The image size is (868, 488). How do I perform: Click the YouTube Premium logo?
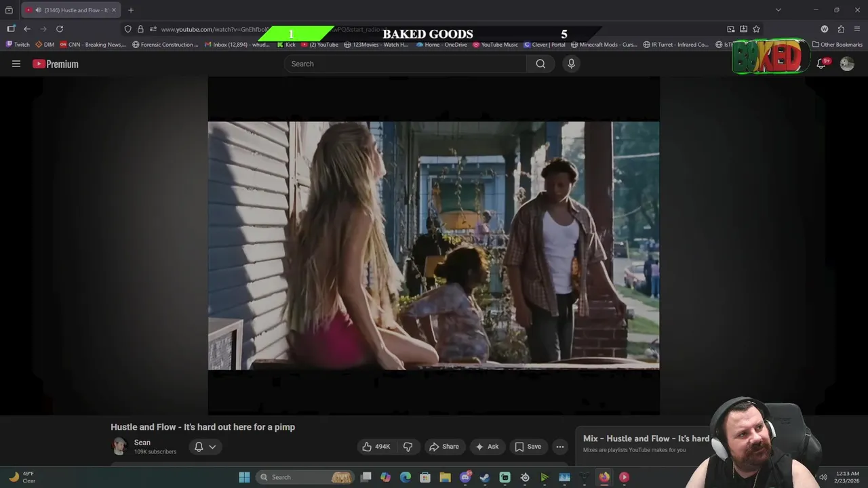(56, 64)
